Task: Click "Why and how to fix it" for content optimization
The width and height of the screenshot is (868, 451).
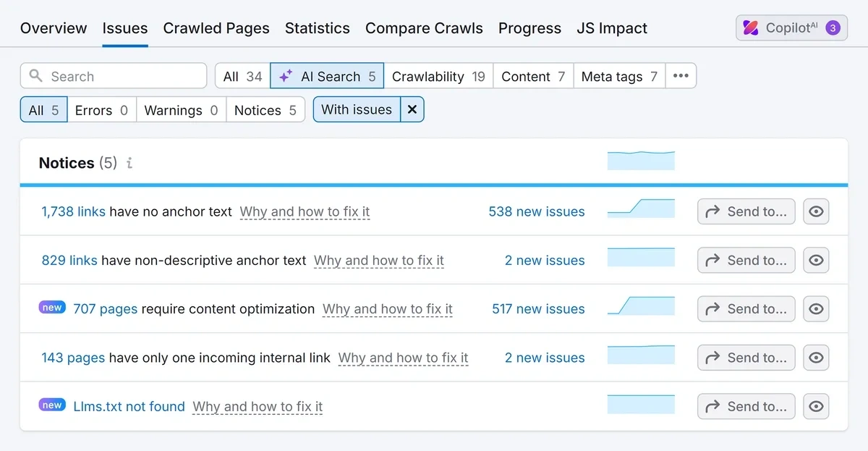Action: pos(387,309)
